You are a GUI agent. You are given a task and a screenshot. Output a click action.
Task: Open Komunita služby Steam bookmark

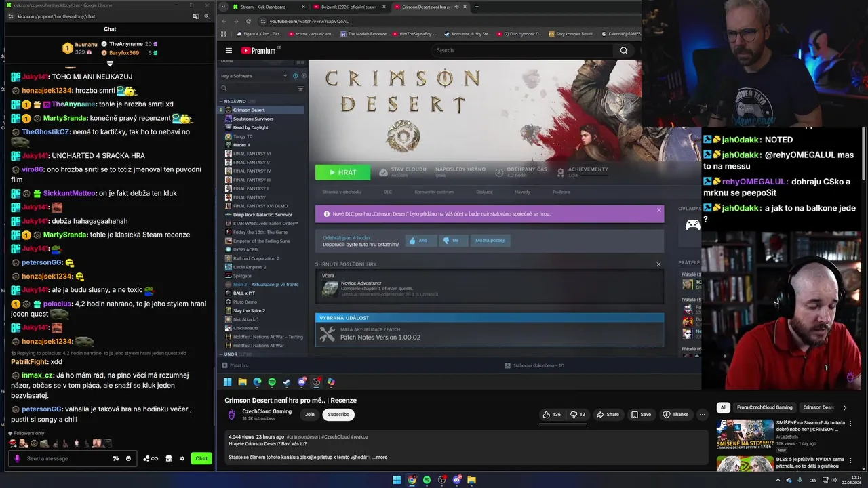[x=468, y=33]
